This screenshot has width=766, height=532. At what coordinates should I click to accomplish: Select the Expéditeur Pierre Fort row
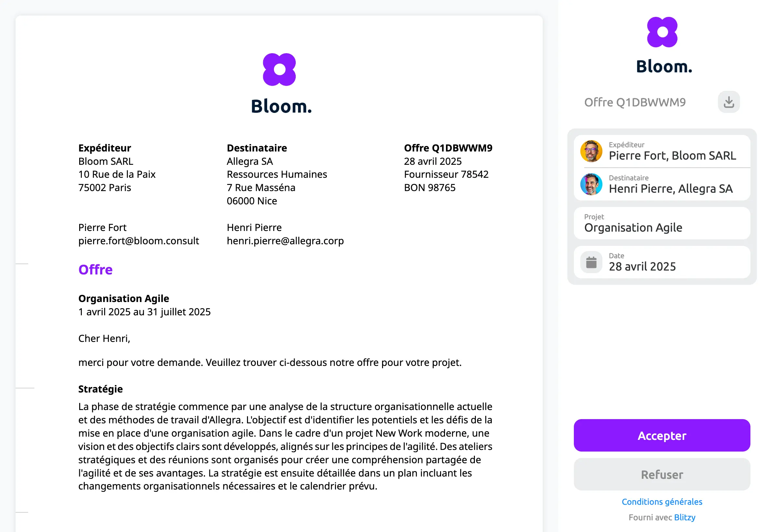coord(661,151)
